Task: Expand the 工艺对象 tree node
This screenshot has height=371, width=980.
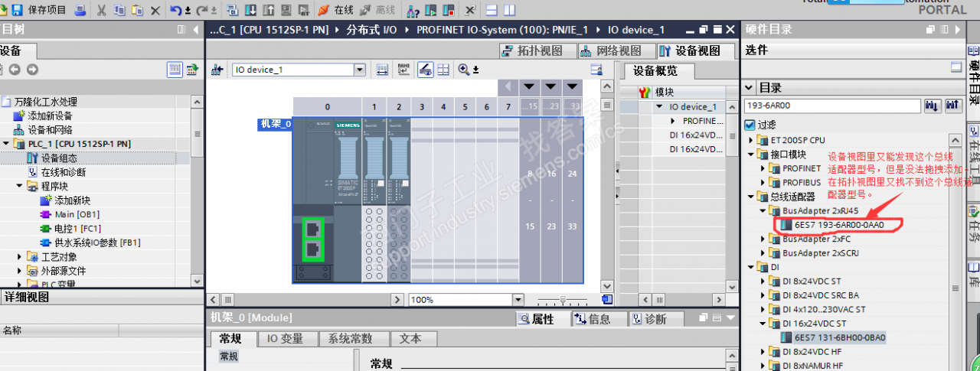Action: pyautogui.click(x=20, y=257)
